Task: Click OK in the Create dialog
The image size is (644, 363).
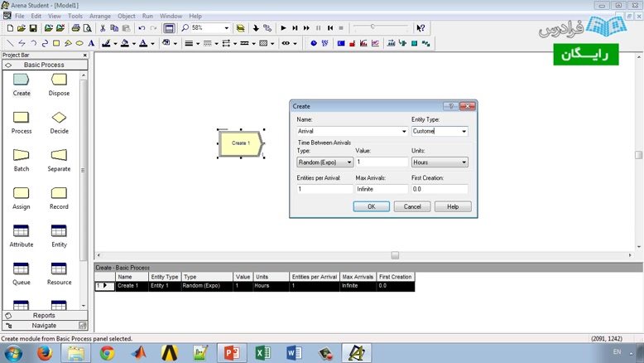Action: (372, 206)
